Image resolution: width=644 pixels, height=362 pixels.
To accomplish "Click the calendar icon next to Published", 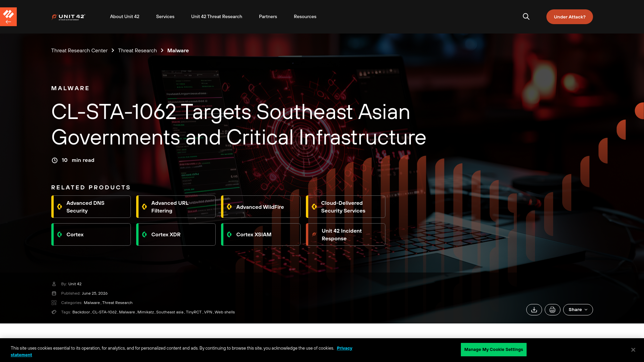I will [54, 293].
